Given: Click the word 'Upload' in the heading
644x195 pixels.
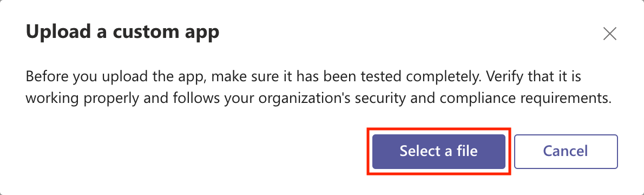Looking at the screenshot, I should coord(57,33).
